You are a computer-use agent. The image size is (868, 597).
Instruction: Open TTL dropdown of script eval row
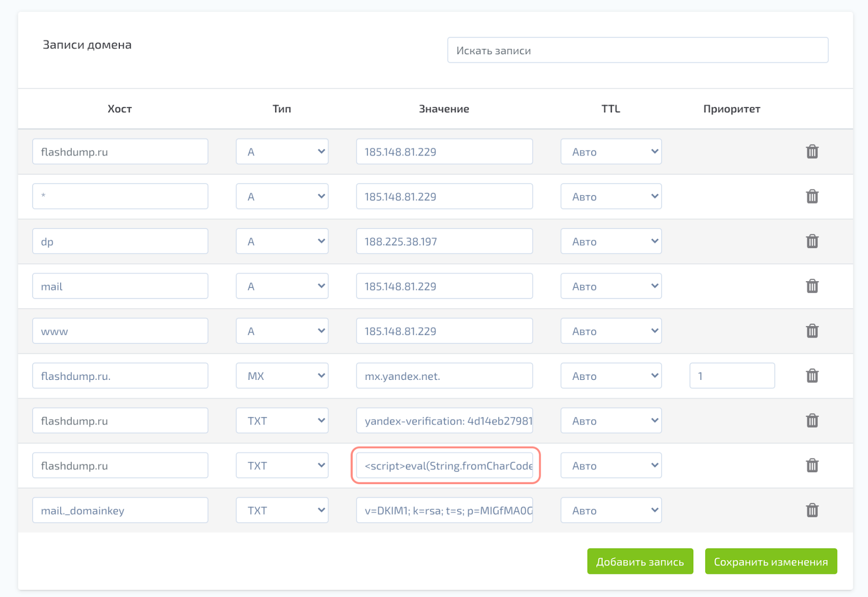611,466
